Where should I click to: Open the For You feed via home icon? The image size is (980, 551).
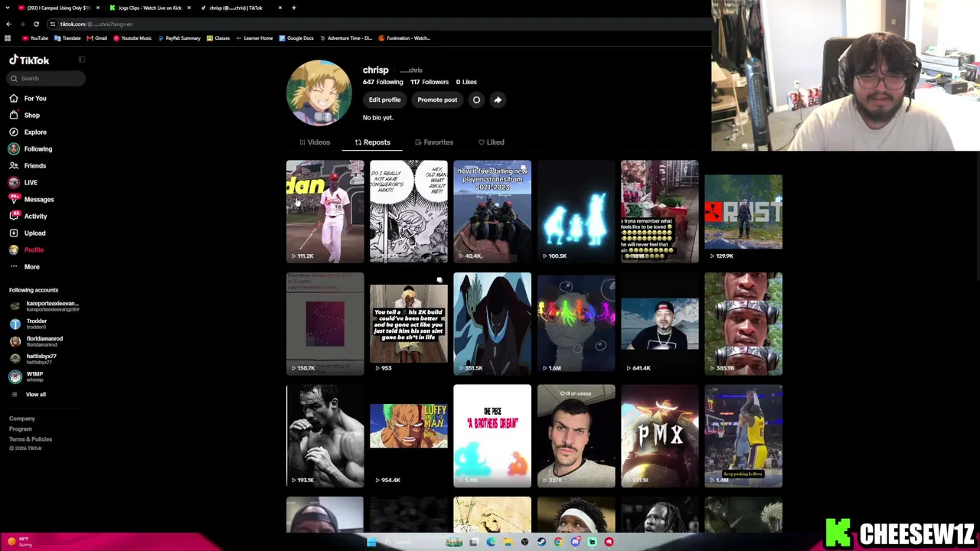click(14, 98)
